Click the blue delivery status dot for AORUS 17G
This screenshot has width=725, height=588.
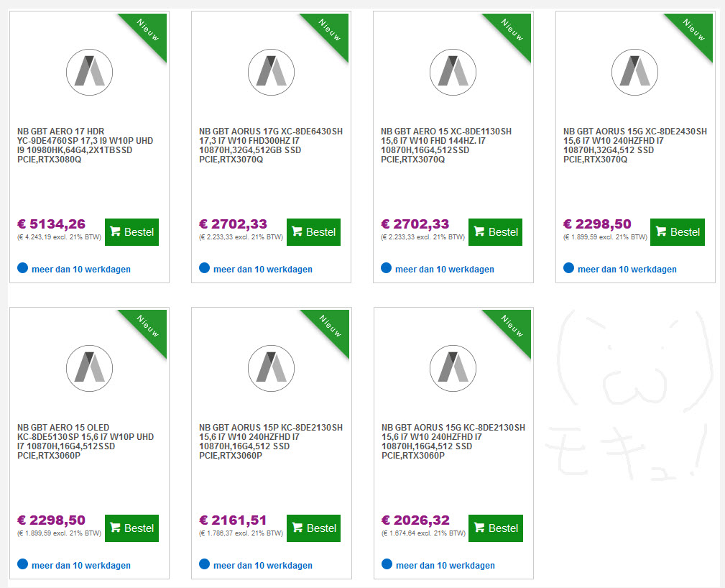point(204,268)
